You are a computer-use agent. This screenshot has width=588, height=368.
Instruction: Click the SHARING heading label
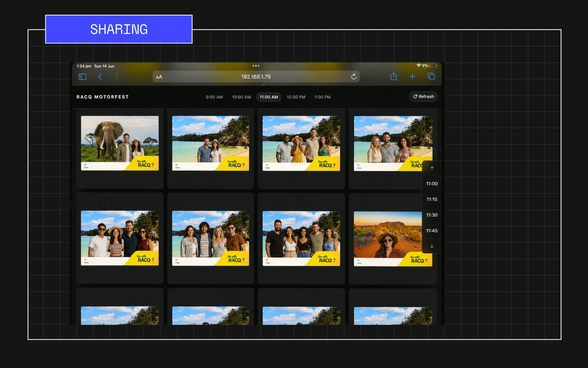(x=119, y=29)
